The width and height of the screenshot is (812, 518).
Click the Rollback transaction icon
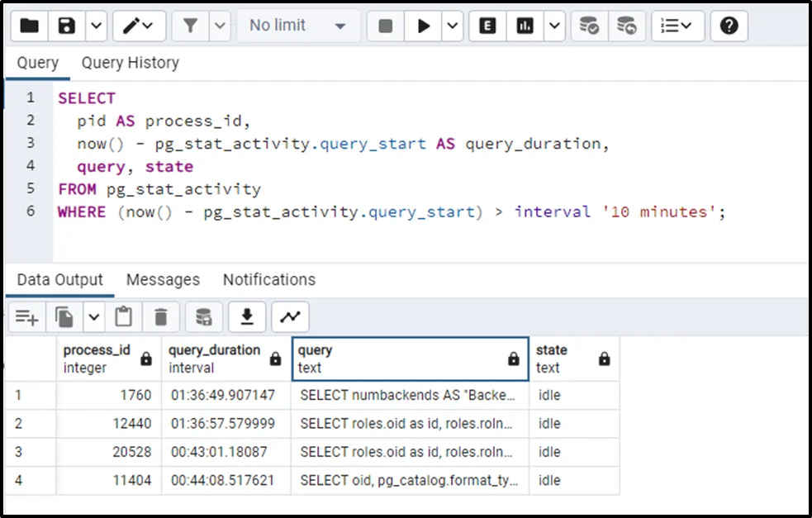click(x=627, y=26)
